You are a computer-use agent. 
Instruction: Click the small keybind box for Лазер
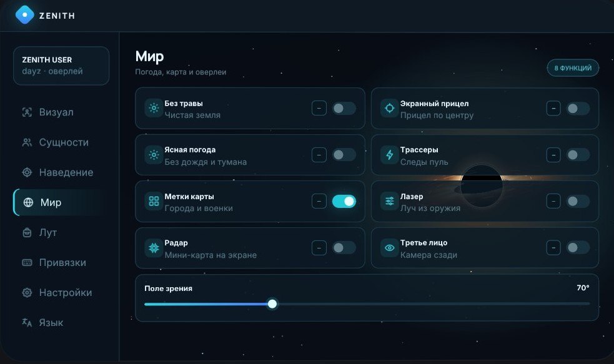pyautogui.click(x=553, y=201)
